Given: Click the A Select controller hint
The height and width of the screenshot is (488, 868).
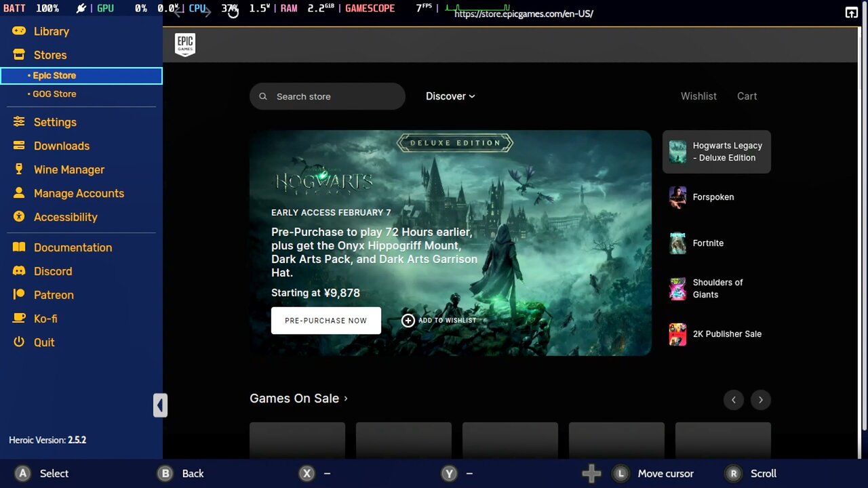Looking at the screenshot, I should tap(42, 474).
